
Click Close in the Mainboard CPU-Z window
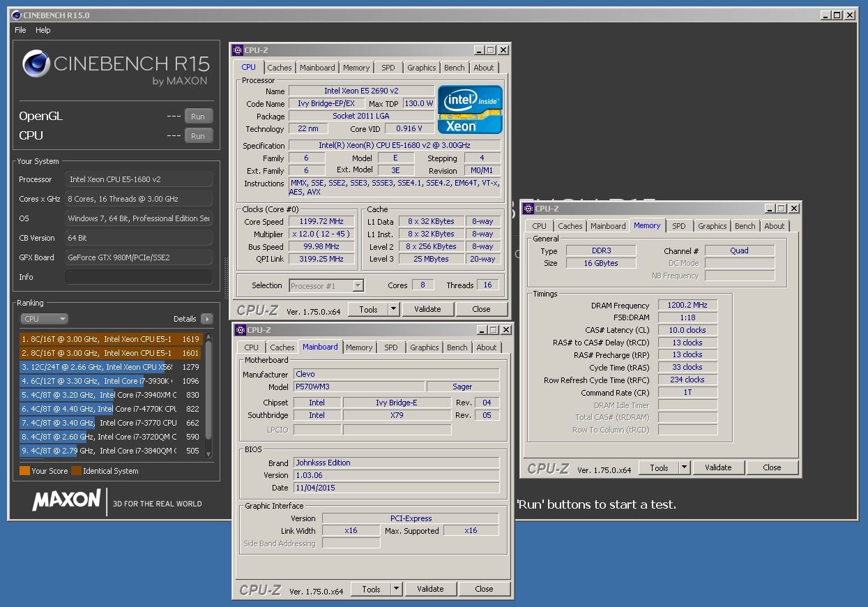[x=485, y=589]
